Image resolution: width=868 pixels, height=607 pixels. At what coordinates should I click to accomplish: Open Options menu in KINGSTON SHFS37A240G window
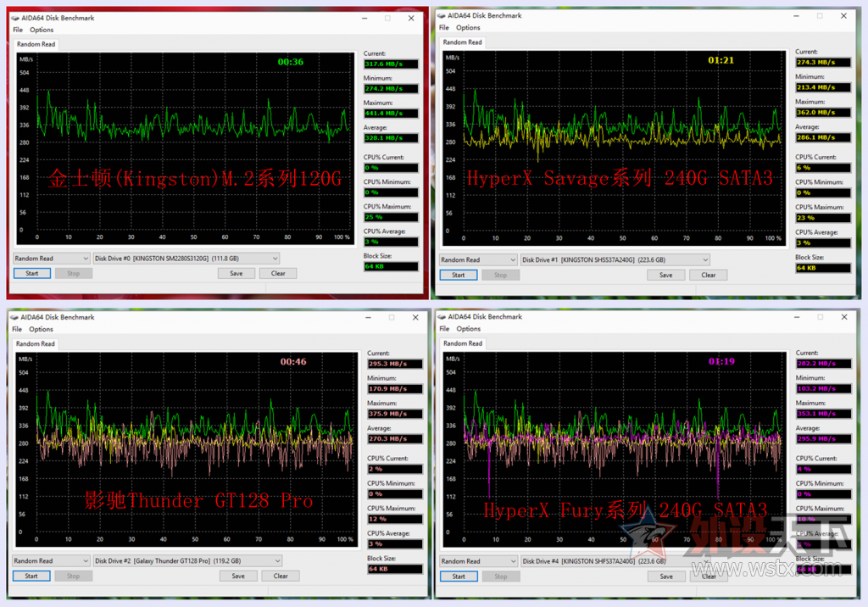468,328
